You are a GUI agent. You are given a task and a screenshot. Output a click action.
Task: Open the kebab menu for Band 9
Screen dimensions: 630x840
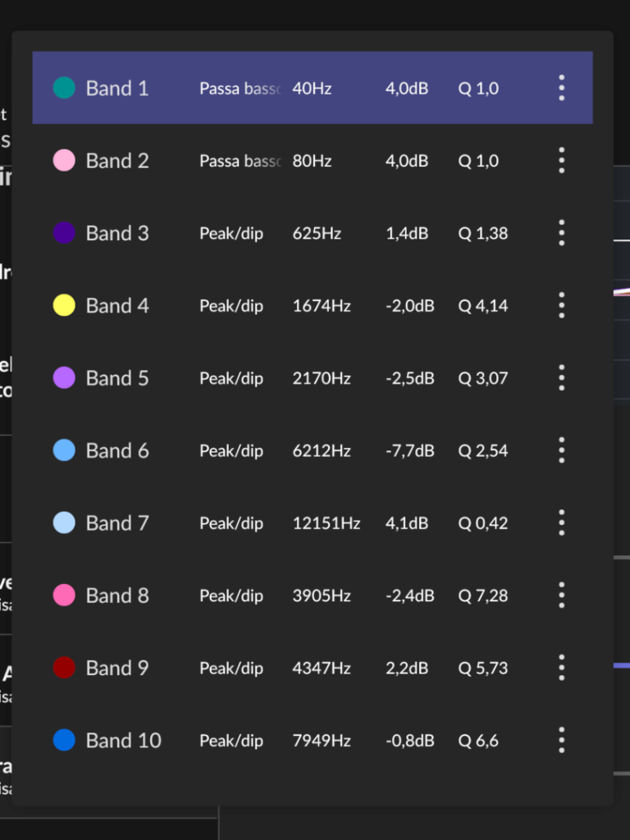(x=561, y=668)
